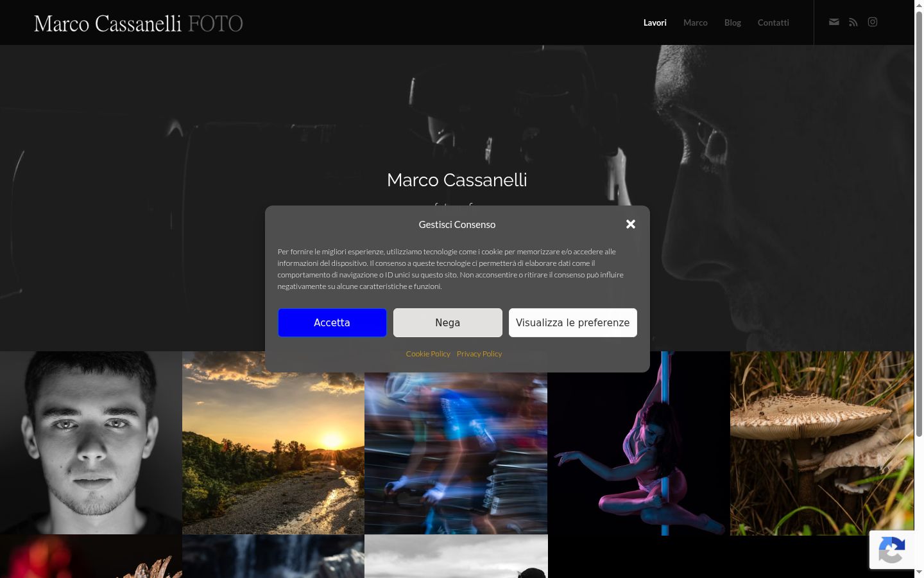Screen dimensions: 924x578
Task: Click the Marco Cassanelli FOTO logo
Action: pyautogui.click(x=139, y=23)
